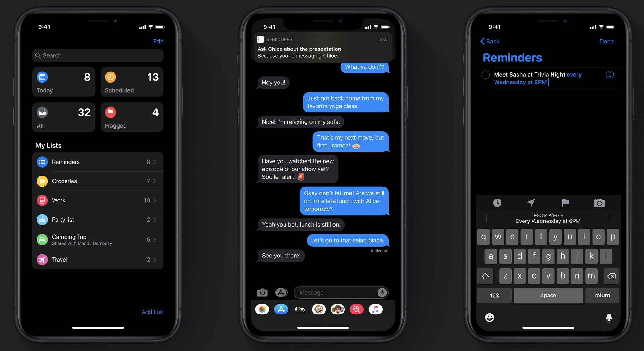Viewport: 644px width, 351px height.
Task: Tap the clock icon in Reminders toolbar
Action: click(x=496, y=202)
